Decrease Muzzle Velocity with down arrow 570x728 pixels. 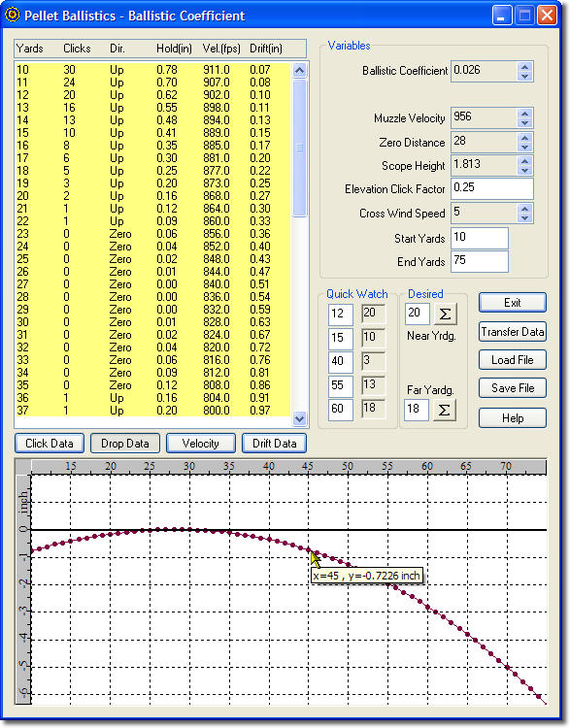[525, 122]
